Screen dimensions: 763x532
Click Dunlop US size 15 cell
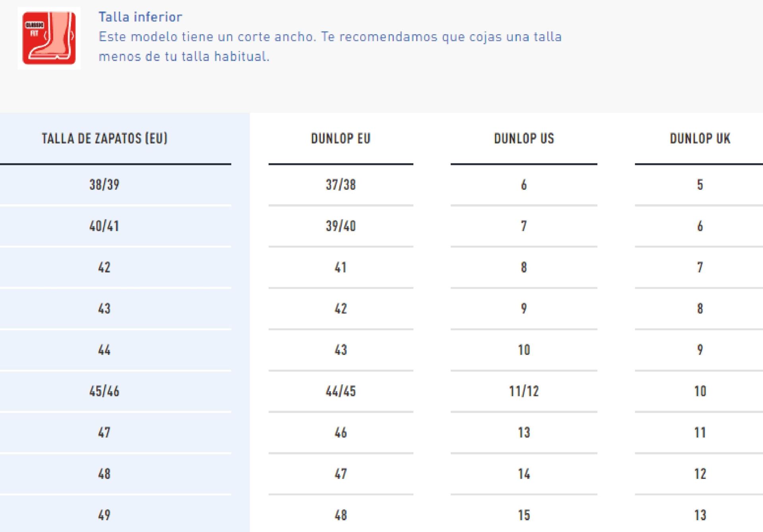coord(524,515)
